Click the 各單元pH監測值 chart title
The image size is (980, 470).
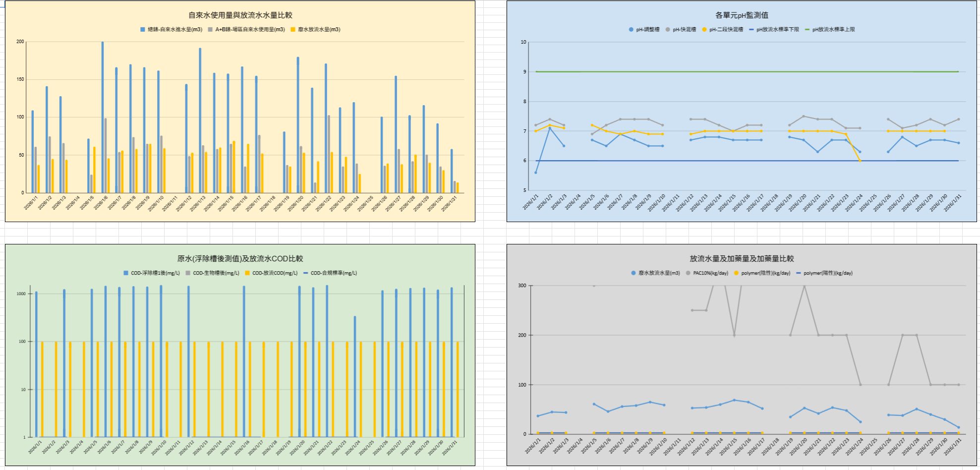coord(742,15)
